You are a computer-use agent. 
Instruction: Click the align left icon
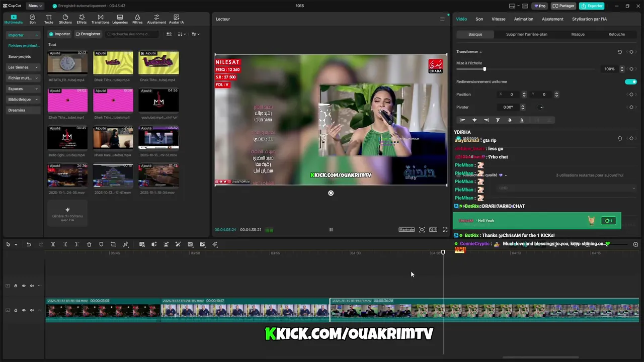(x=462, y=120)
